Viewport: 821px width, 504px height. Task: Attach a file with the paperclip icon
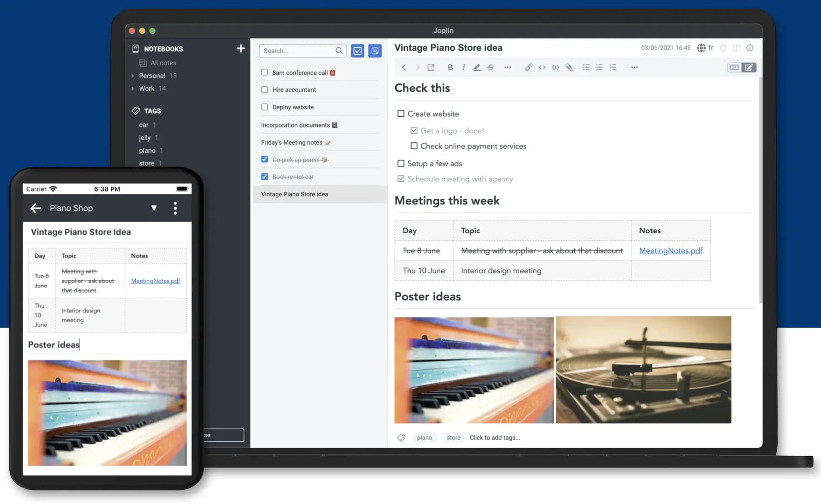point(569,67)
